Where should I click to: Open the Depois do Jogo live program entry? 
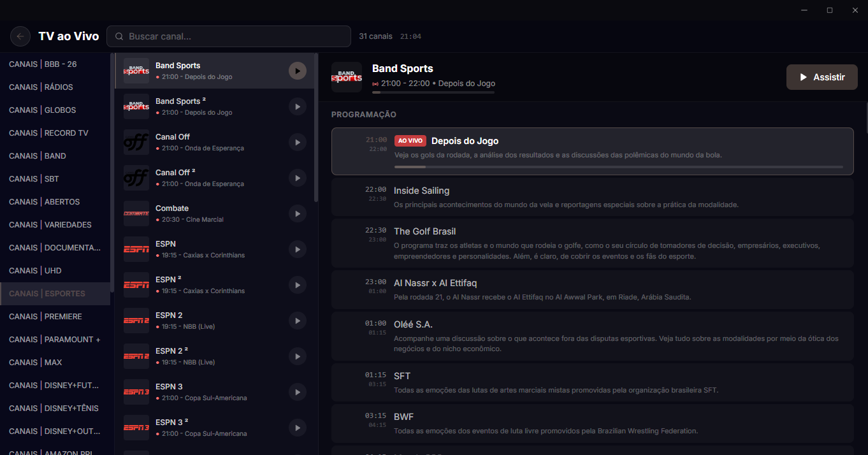tap(591, 150)
